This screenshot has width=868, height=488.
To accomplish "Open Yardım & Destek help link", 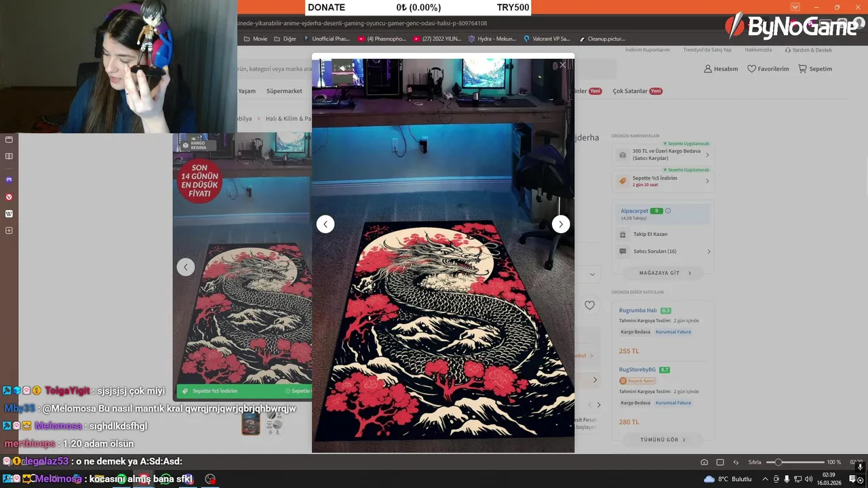I will point(808,50).
